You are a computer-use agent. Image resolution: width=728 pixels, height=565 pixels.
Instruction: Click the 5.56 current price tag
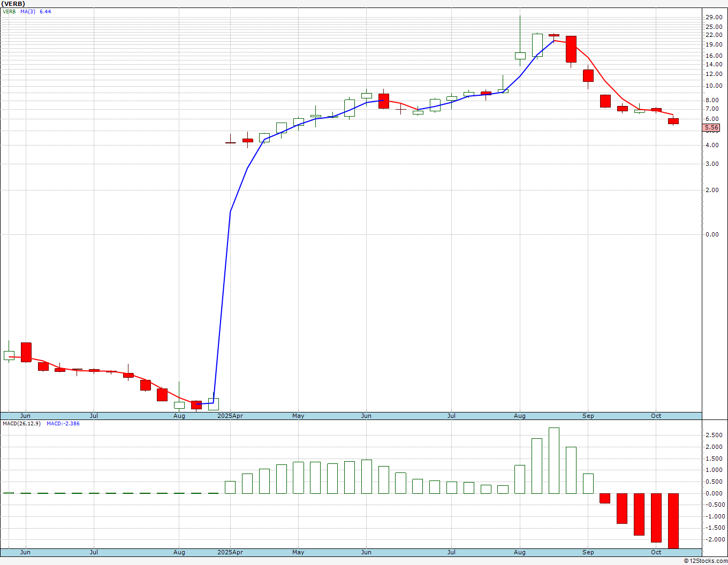click(x=711, y=127)
